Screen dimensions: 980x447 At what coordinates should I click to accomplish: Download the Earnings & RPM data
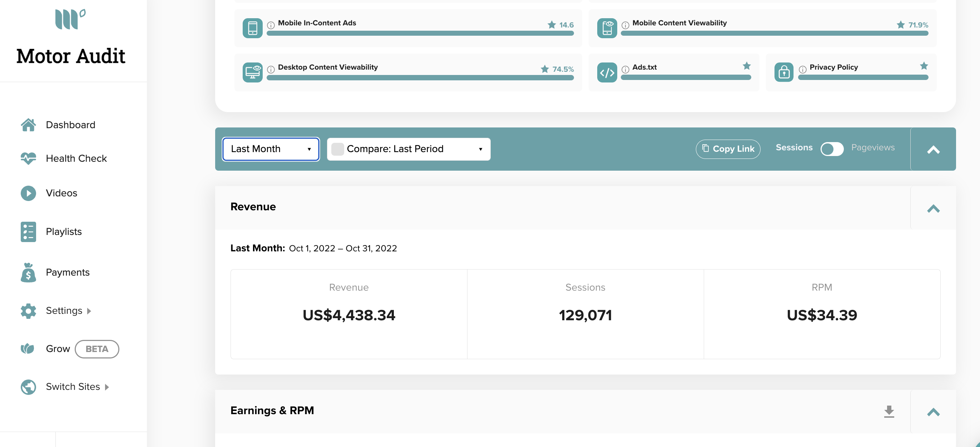889,411
